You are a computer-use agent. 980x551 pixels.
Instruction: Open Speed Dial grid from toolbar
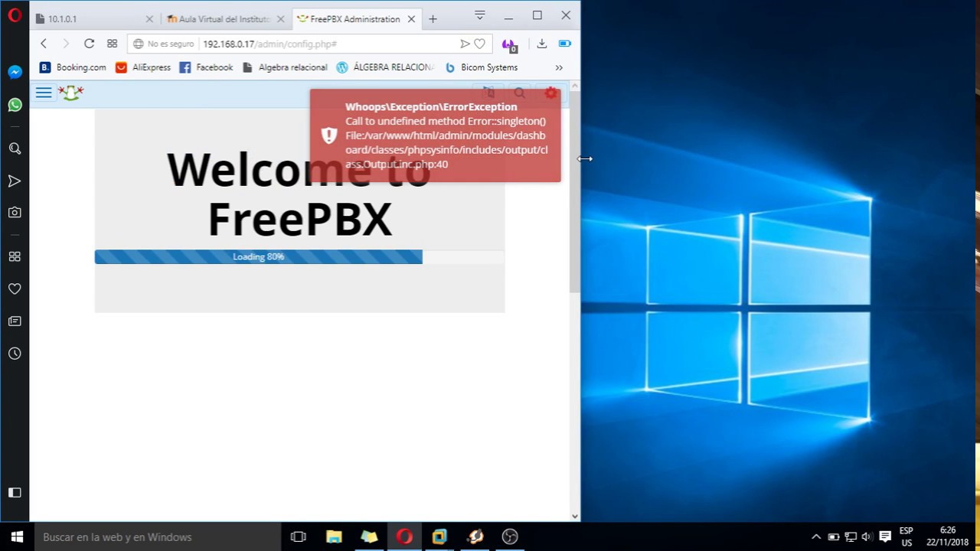click(112, 44)
